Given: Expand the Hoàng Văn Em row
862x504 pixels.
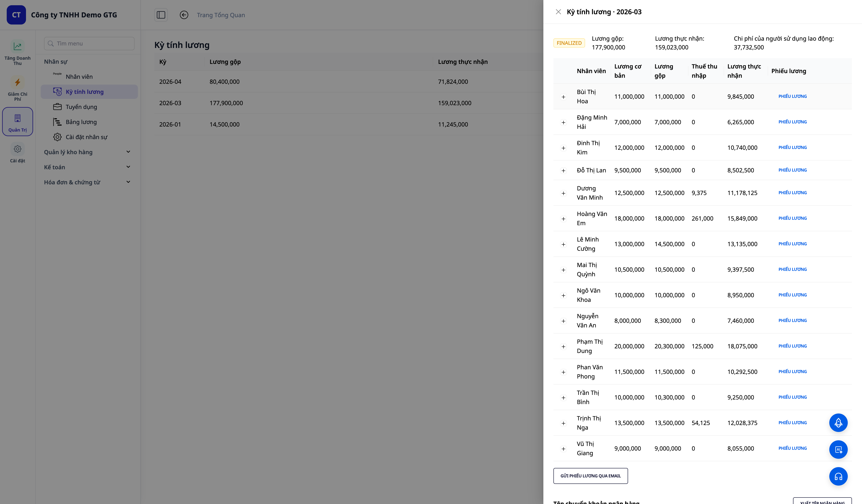Looking at the screenshot, I should [563, 219].
